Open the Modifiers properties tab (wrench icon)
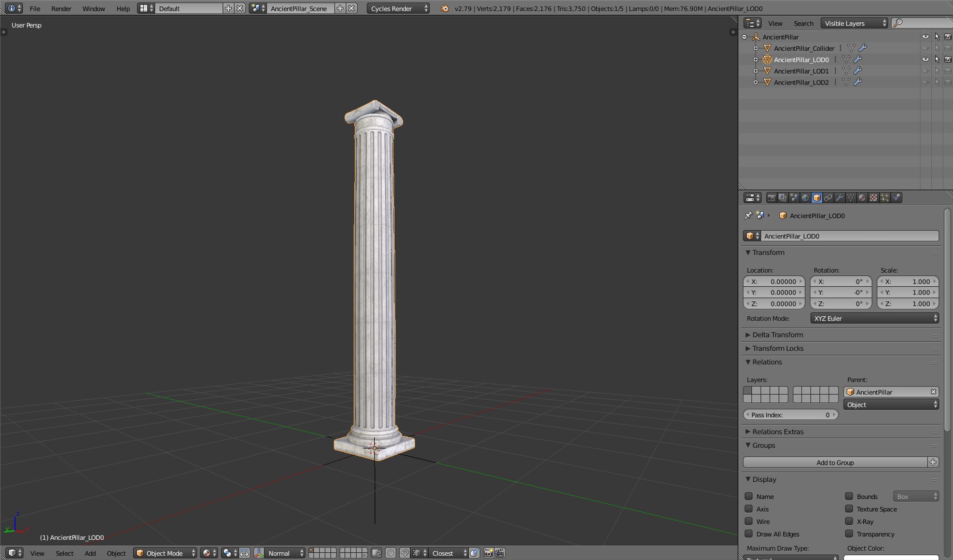 839,198
